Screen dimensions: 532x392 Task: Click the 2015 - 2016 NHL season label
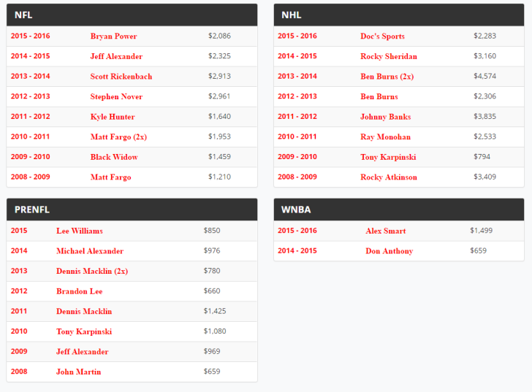(x=297, y=36)
